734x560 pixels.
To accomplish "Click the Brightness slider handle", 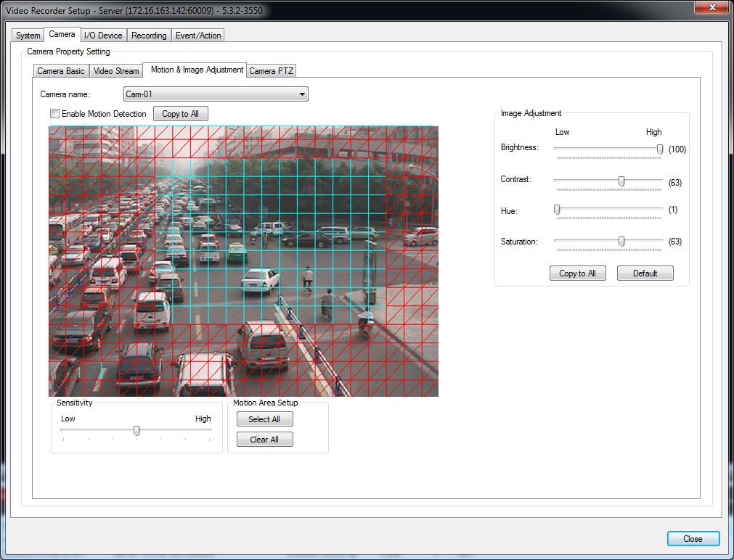I will 660,149.
